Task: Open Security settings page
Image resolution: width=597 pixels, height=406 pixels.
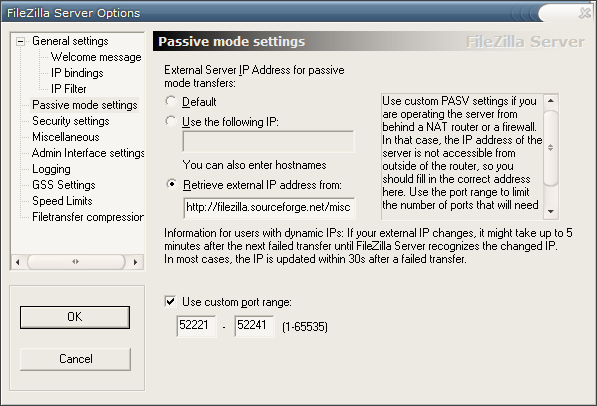Action: (70, 121)
